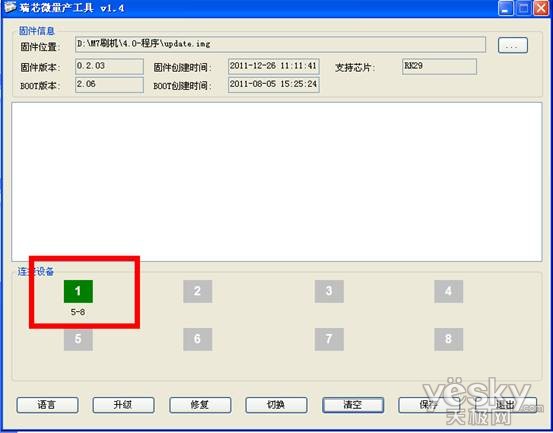Viewport: 553px width, 433px height.
Task: Select gray device slot 2
Action: (x=198, y=291)
